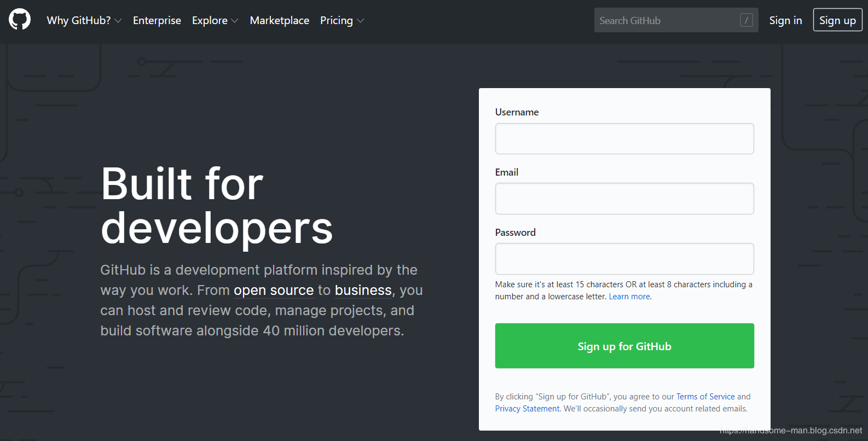Click the Sign in link
Viewport: 868px width, 441px height.
(x=785, y=20)
